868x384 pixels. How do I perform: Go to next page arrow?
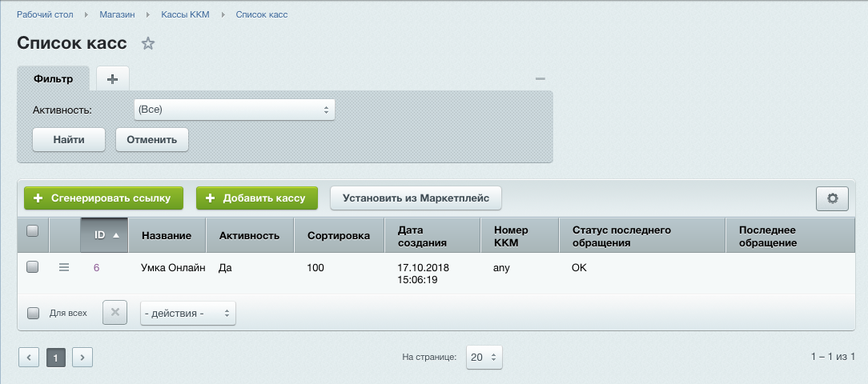pyautogui.click(x=82, y=358)
